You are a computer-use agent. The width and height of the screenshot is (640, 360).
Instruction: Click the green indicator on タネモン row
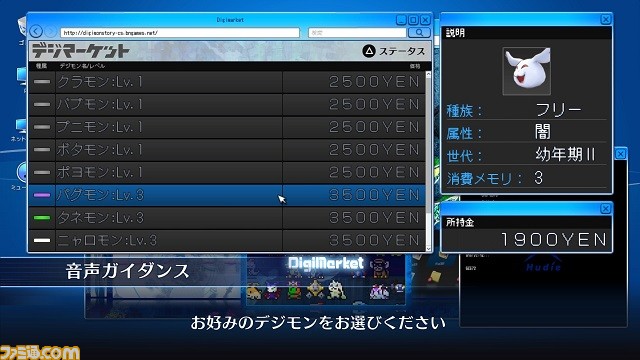[42, 218]
